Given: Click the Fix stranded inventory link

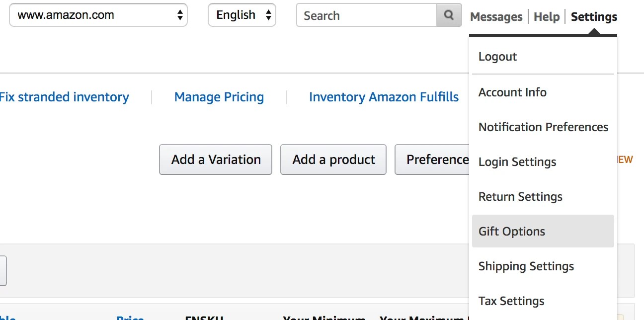Looking at the screenshot, I should point(65,97).
